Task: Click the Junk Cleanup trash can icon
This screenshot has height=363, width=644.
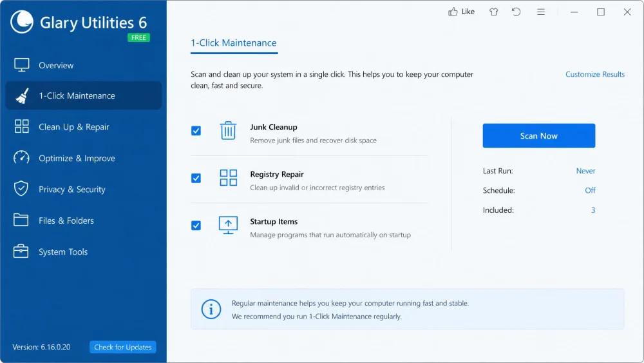Action: click(x=228, y=131)
